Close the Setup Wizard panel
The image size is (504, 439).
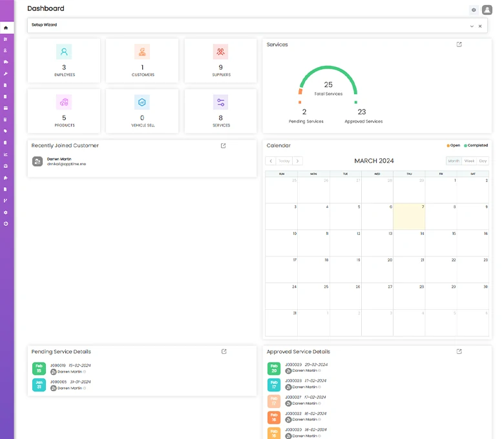pos(480,26)
